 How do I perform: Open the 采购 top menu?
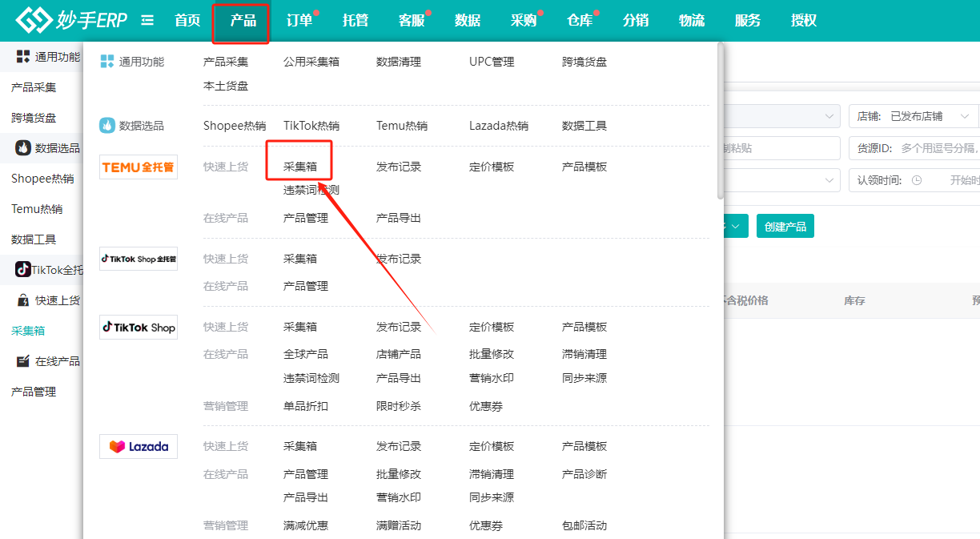point(524,21)
